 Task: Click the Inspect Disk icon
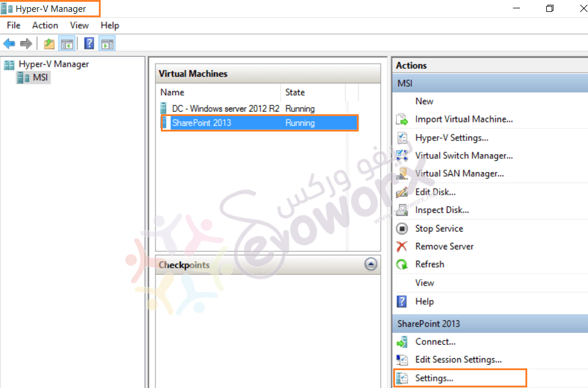(402, 210)
